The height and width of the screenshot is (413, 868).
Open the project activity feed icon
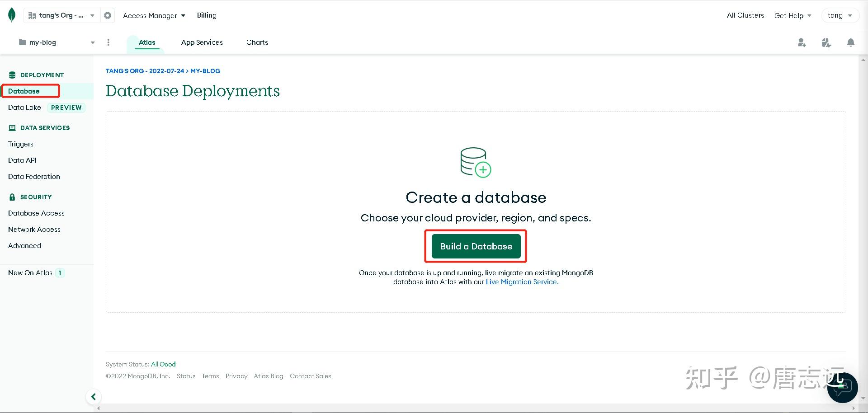826,42
